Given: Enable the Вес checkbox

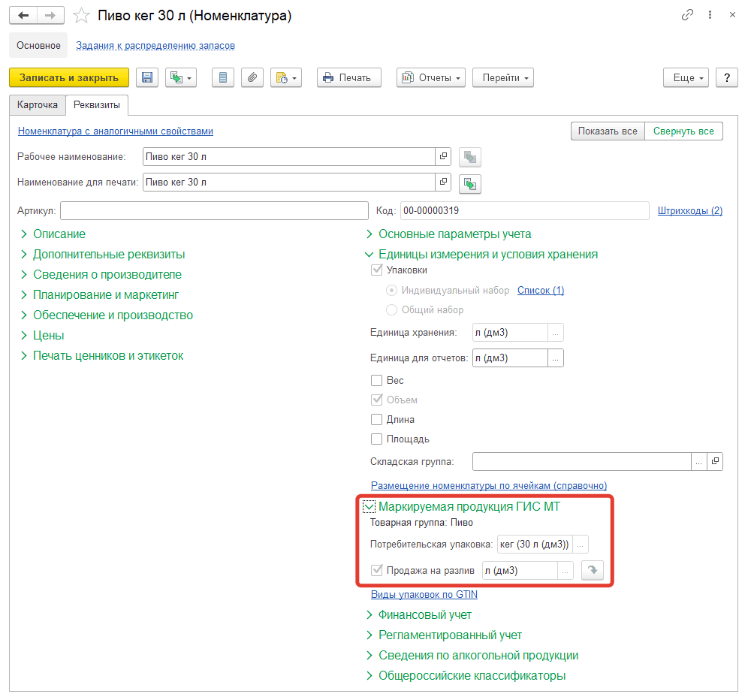Looking at the screenshot, I should click(x=377, y=381).
